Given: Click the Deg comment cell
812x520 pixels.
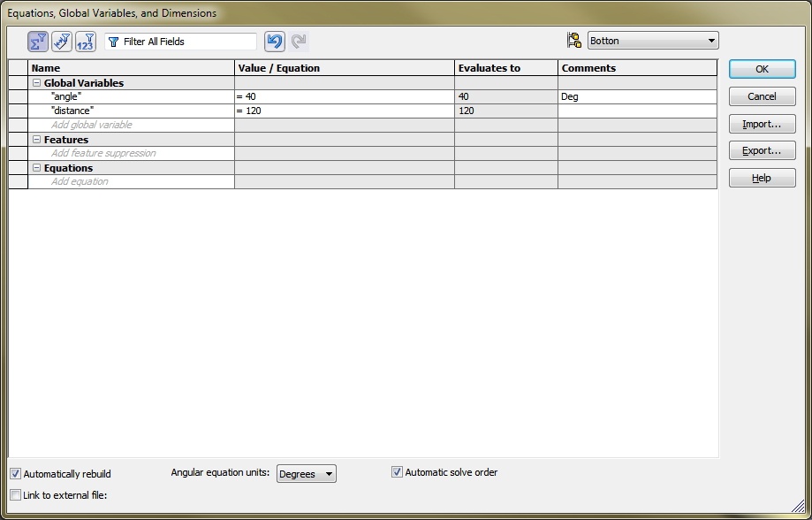Looking at the screenshot, I should pyautogui.click(x=637, y=97).
